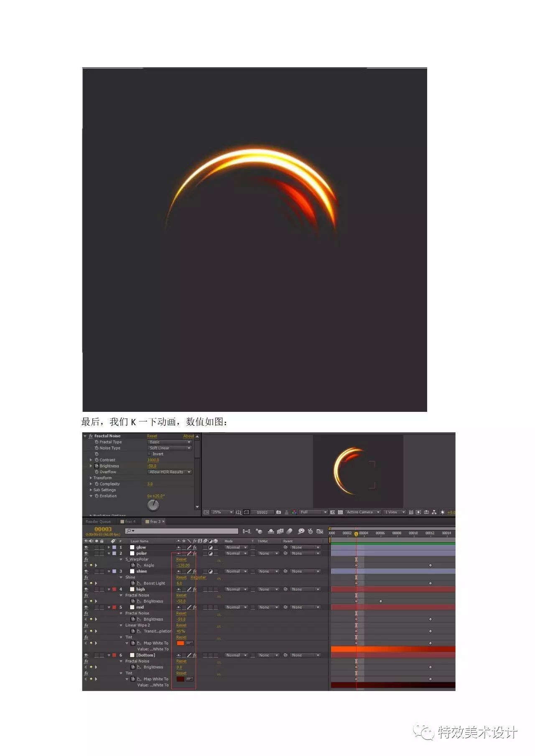Toggle the fx switch on S_WarpPolar effect
Image resolution: width=535 pixels, height=756 pixels.
coord(87,559)
